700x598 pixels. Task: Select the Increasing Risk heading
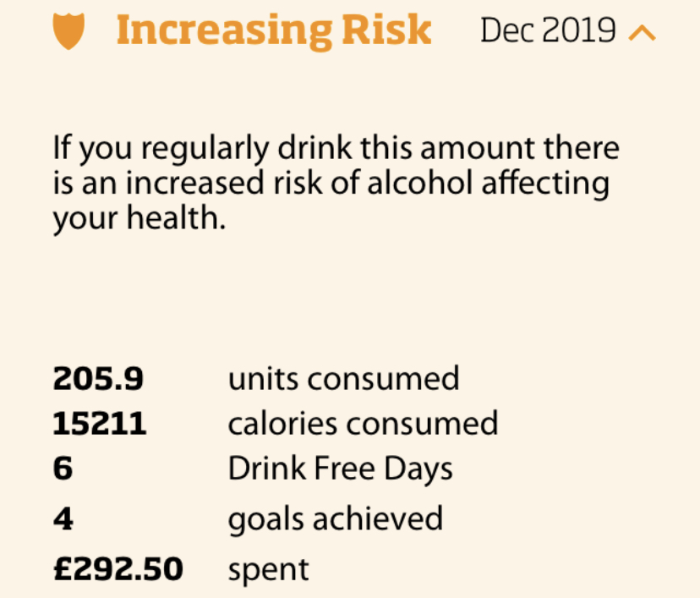pyautogui.click(x=274, y=30)
